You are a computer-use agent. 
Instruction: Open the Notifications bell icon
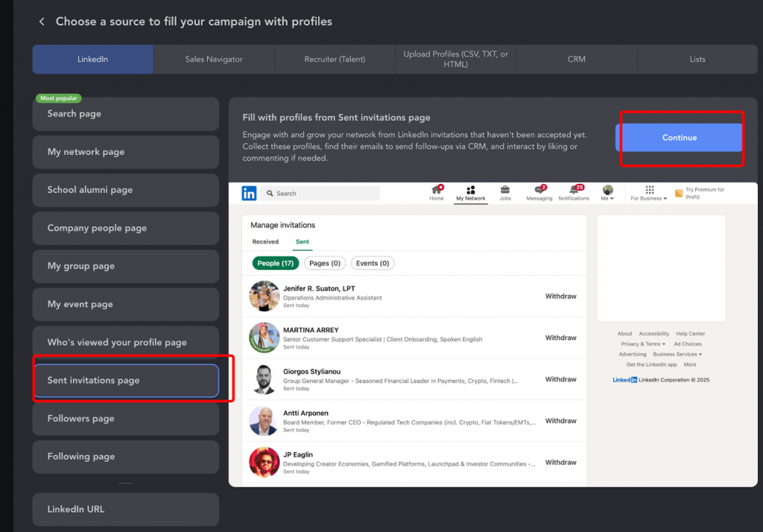[574, 190]
